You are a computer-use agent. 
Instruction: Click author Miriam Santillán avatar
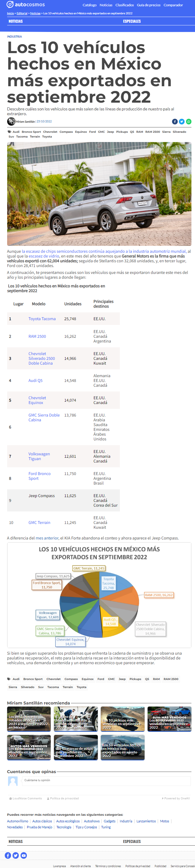[11, 121]
